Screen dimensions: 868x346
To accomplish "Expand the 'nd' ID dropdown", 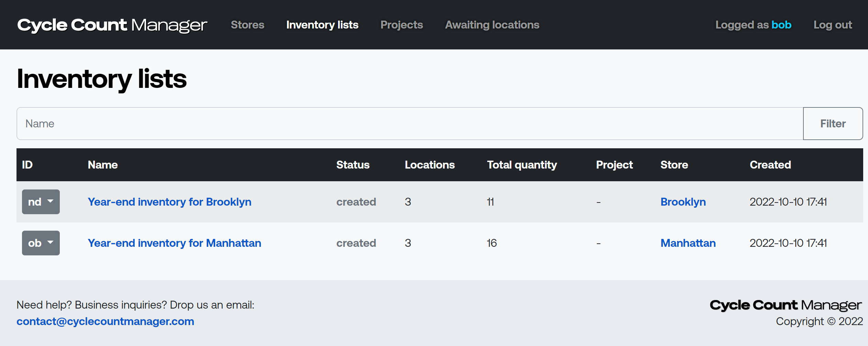I will click(41, 202).
